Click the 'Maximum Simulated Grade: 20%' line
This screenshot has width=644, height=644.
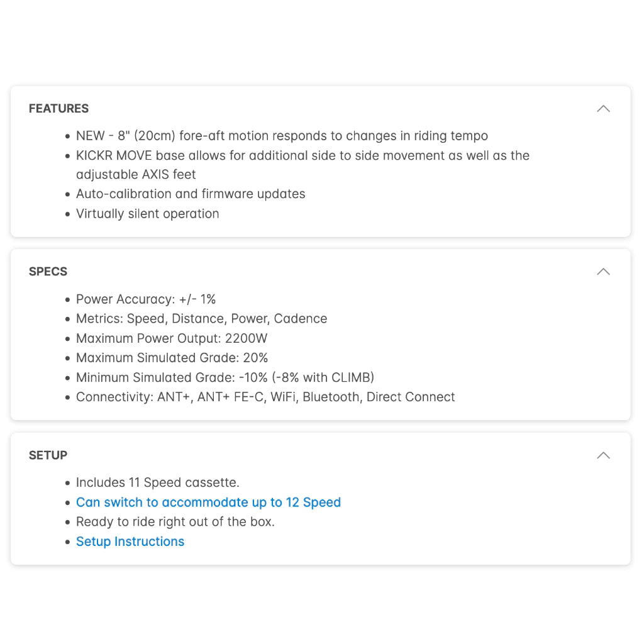172,358
